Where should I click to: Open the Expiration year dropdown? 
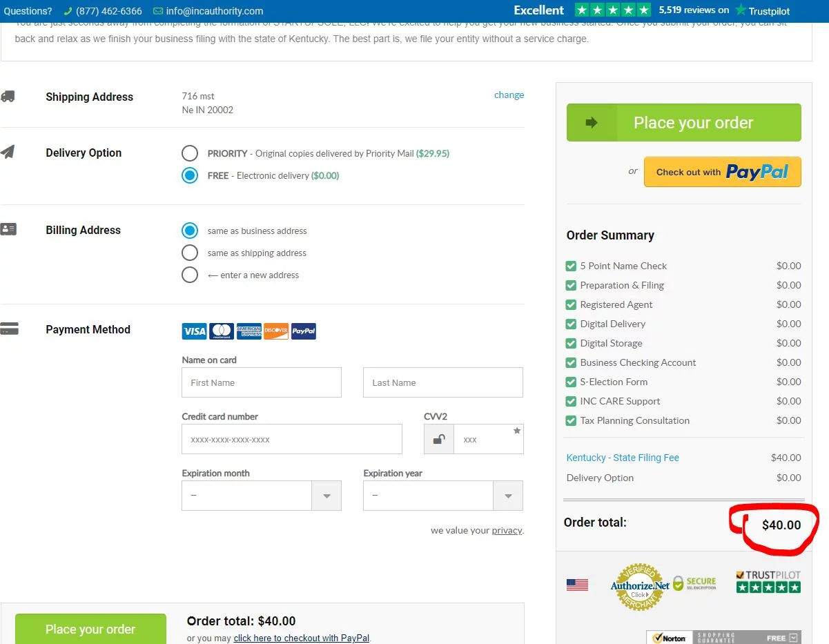pyautogui.click(x=442, y=496)
